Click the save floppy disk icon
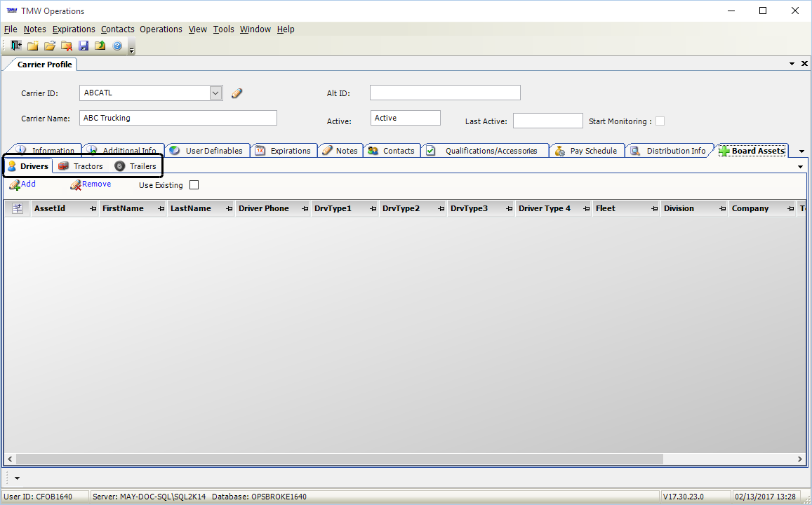 pos(84,46)
